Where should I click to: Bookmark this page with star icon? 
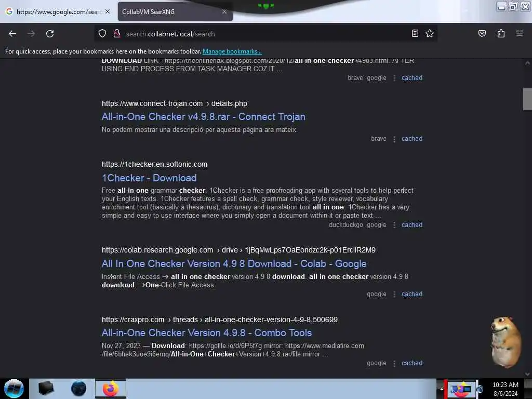430,33
